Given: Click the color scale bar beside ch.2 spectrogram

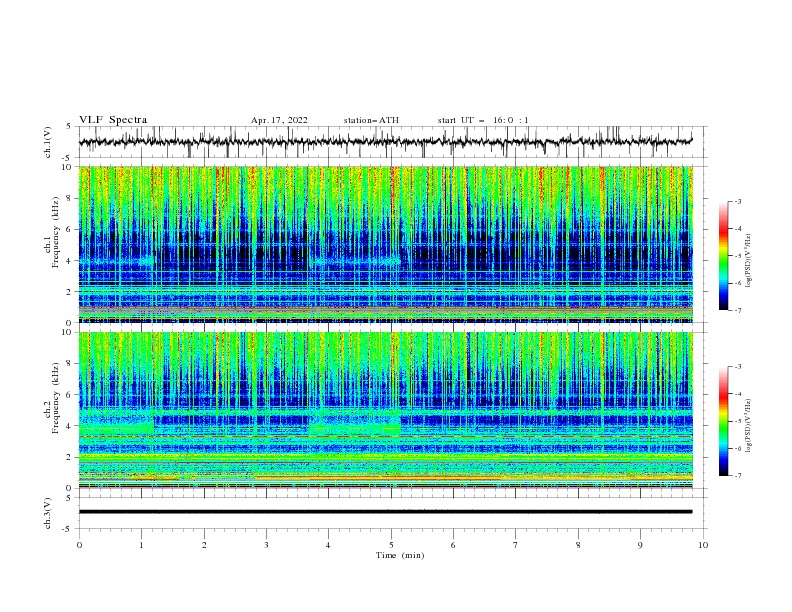Looking at the screenshot, I should pos(723,421).
